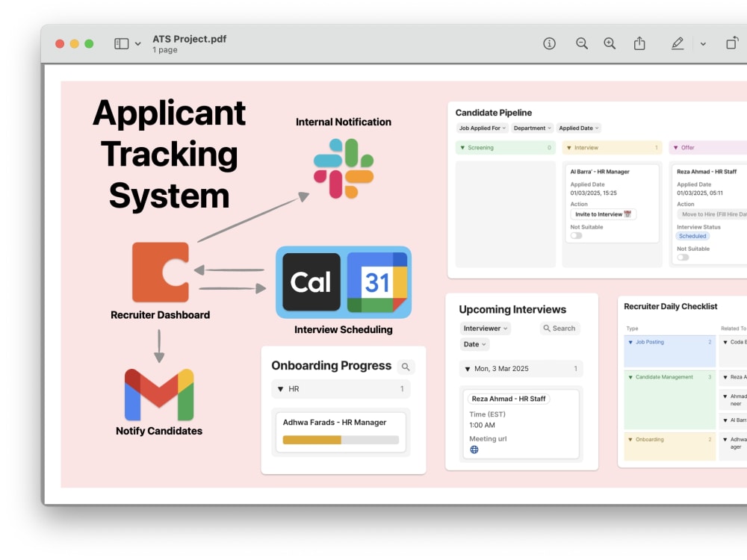
Task: Click the red close window button
Action: pyautogui.click(x=60, y=44)
